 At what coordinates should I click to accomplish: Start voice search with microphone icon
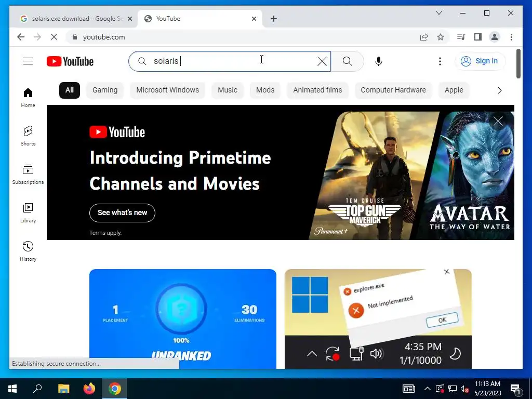379,61
